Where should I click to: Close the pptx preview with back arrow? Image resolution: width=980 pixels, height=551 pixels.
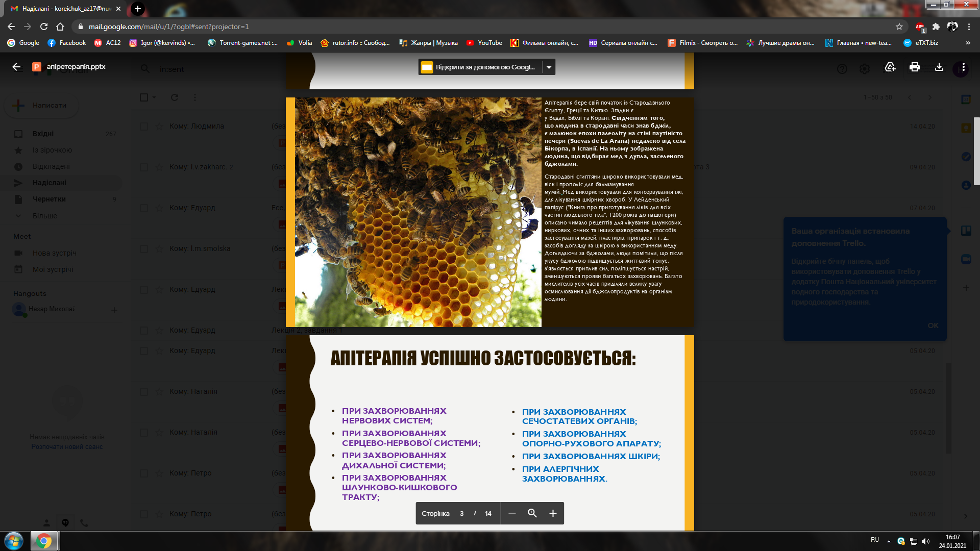click(16, 67)
